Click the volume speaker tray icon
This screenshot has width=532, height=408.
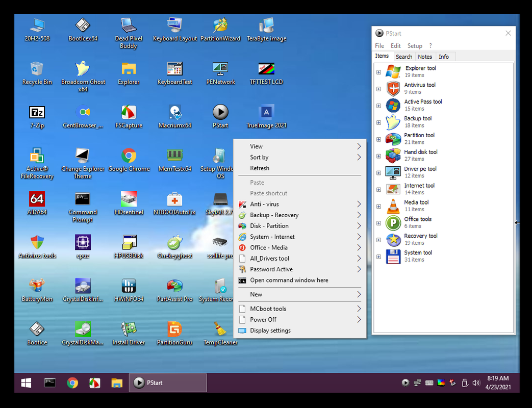(476, 383)
